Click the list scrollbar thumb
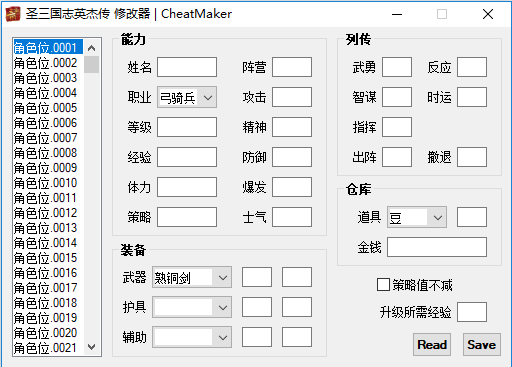 tap(91, 64)
